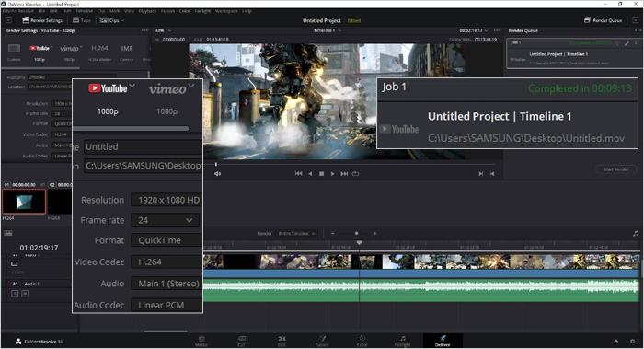Switch to the Fusion page
644x349 pixels.
[322, 341]
